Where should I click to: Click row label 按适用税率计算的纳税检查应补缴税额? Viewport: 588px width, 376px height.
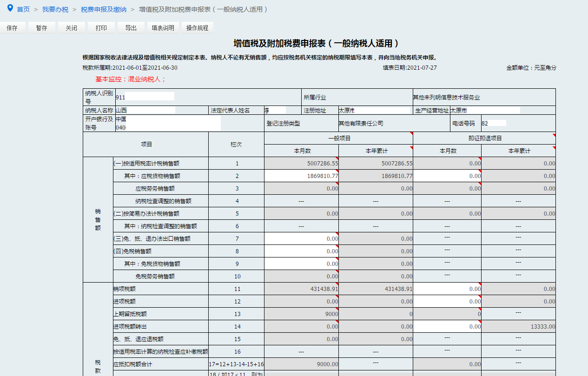click(x=161, y=351)
